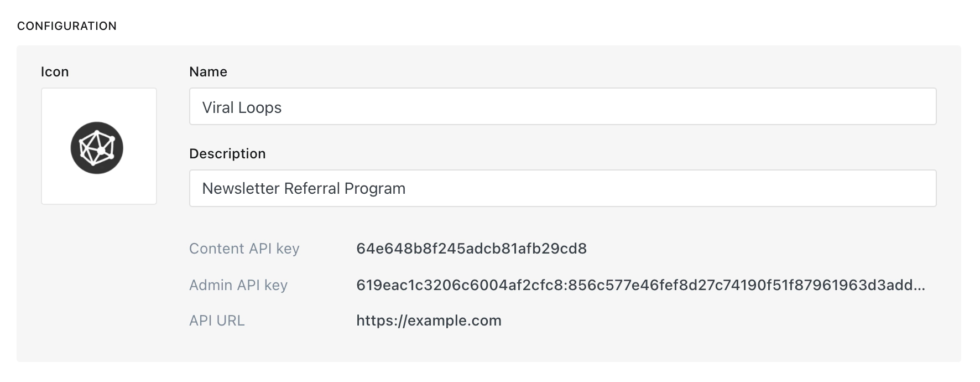This screenshot has height=382, width=980.
Task: Open the API URL https://example.com
Action: click(429, 321)
